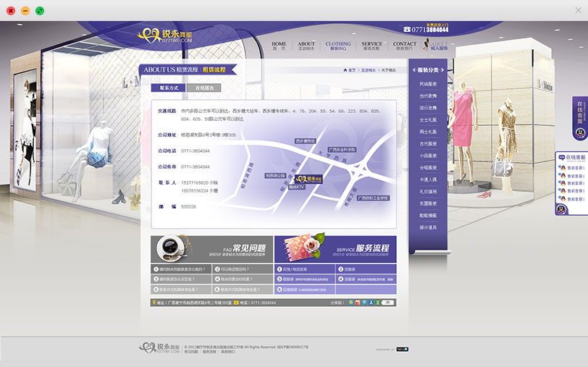Click the telephone icon beside hotline number
This screenshot has width=588, height=367.
click(x=408, y=30)
